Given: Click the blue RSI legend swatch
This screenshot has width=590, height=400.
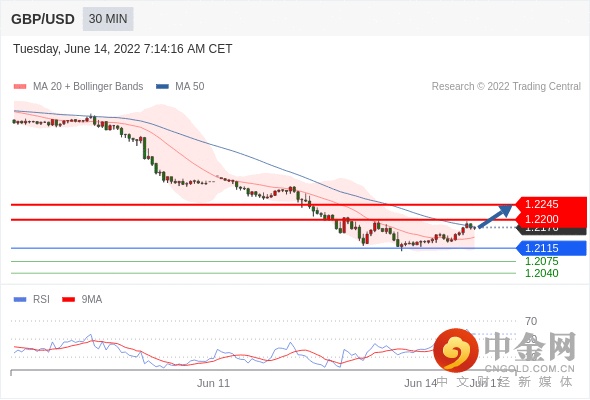Looking at the screenshot, I should (20, 300).
